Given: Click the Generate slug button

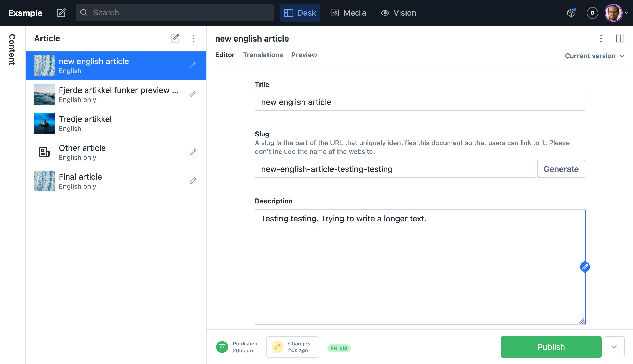Looking at the screenshot, I should 561,169.
